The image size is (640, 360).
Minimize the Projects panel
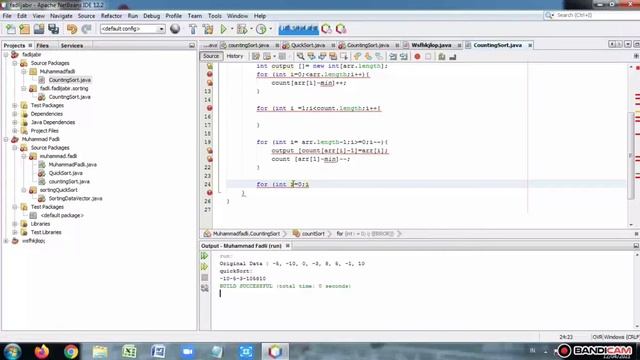click(x=192, y=46)
